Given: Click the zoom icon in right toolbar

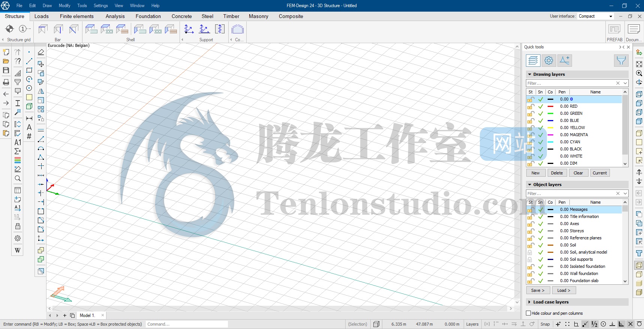Looking at the screenshot, I should tap(639, 73).
